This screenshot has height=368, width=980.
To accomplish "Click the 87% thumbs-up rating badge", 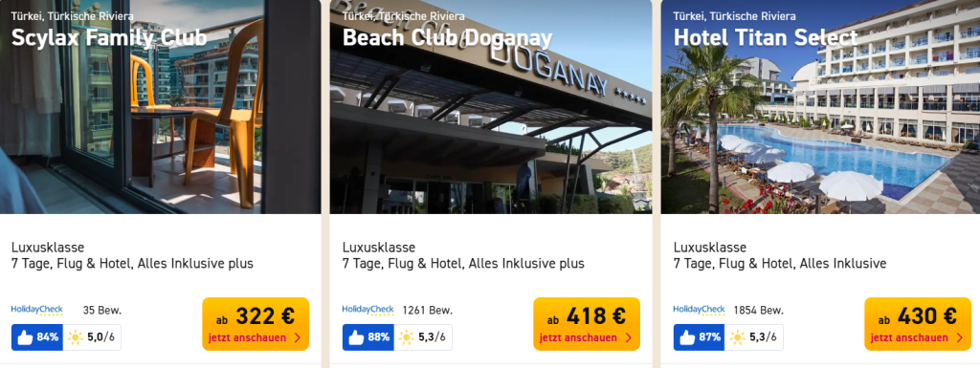I will click(x=699, y=337).
